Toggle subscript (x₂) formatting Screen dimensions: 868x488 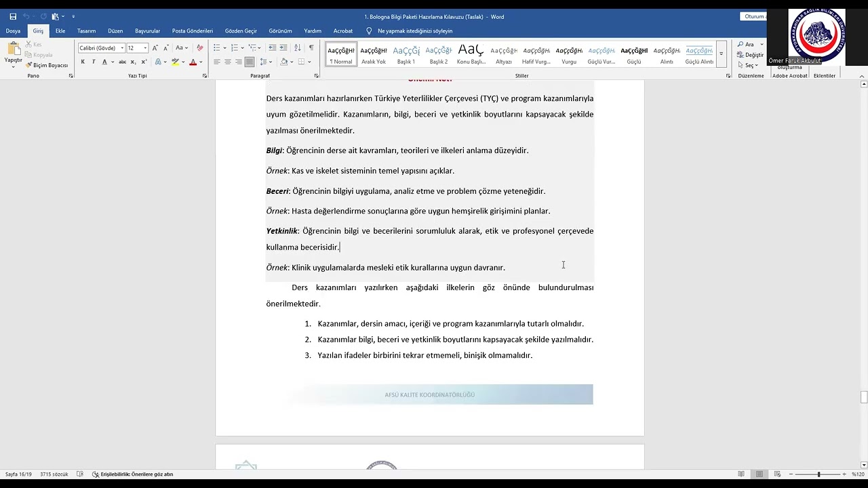click(134, 62)
